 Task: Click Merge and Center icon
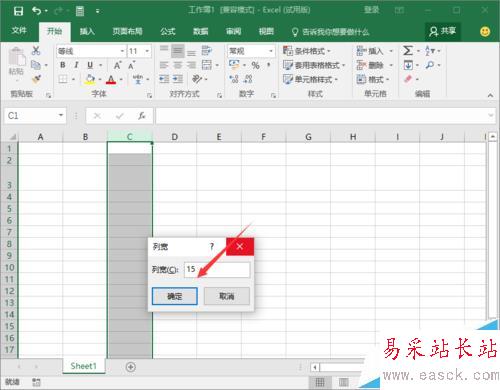207,65
